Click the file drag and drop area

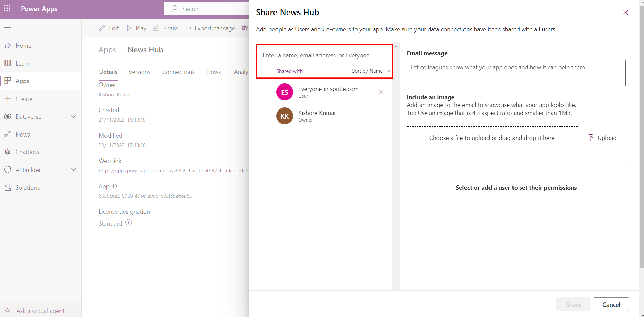coord(492,138)
